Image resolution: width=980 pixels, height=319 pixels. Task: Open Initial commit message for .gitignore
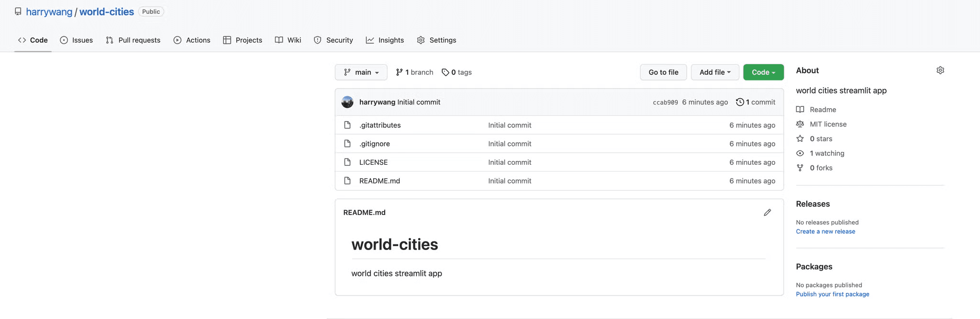(x=510, y=144)
